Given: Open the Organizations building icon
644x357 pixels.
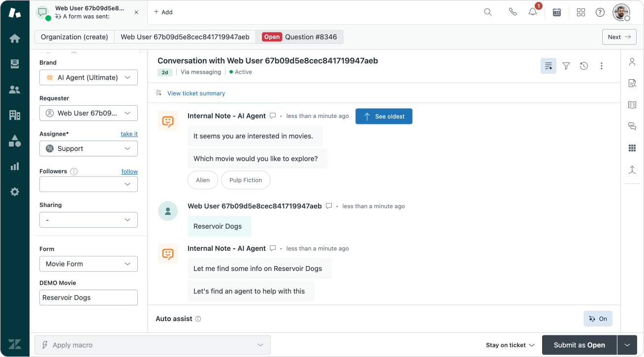Looking at the screenshot, I should (15, 115).
